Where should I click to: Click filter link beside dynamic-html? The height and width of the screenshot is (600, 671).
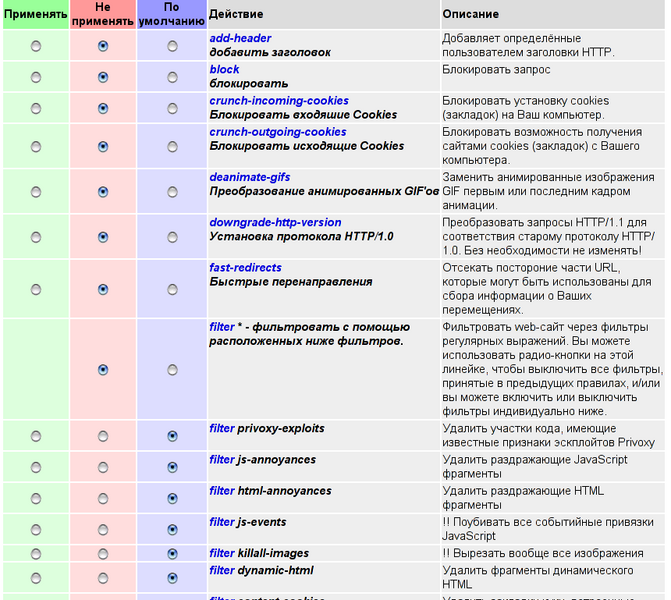coord(222,570)
